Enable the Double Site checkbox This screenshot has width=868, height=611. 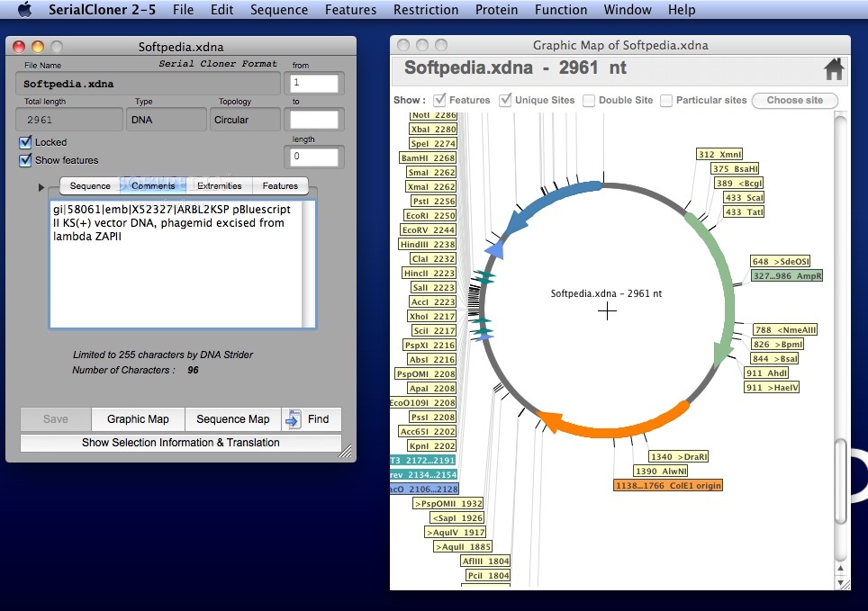589,100
